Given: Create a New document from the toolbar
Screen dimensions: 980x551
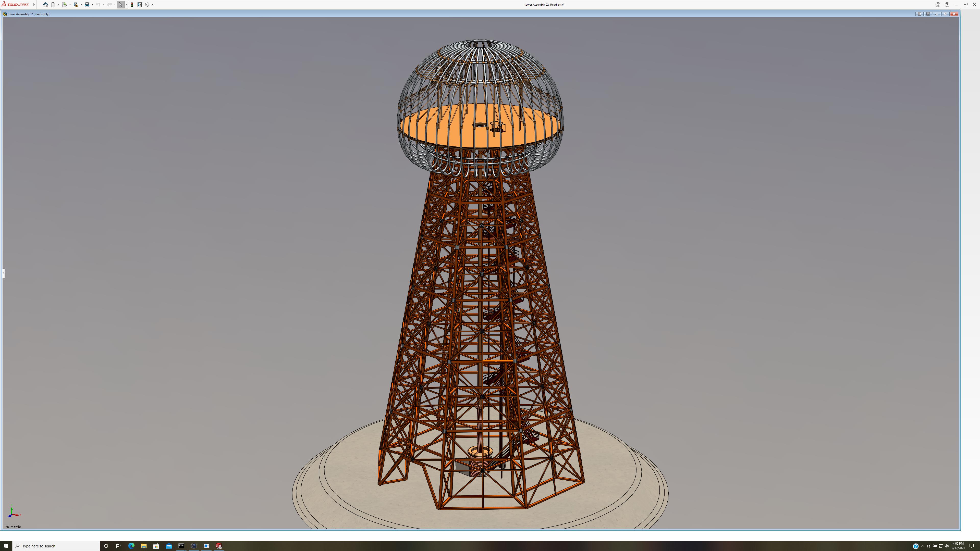Looking at the screenshot, I should pyautogui.click(x=54, y=5).
